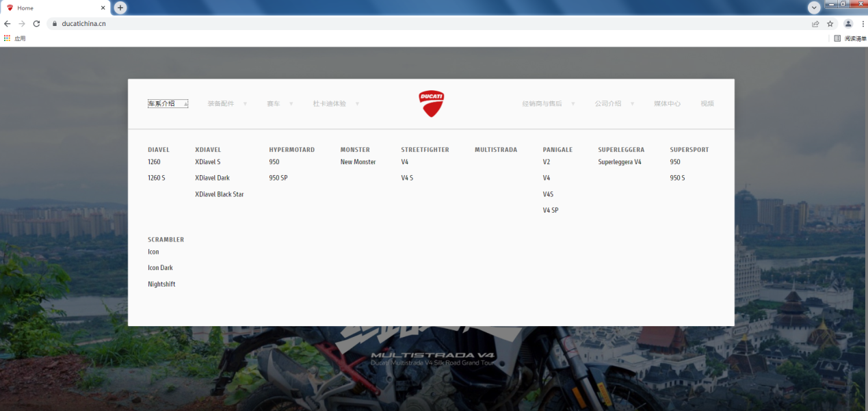
Task: Open the SUPERSPORT category heading
Action: click(x=689, y=150)
